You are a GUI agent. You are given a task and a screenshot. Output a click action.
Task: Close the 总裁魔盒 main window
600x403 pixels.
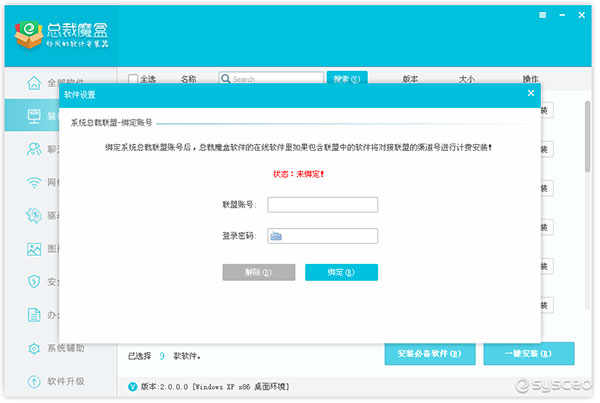[582, 15]
